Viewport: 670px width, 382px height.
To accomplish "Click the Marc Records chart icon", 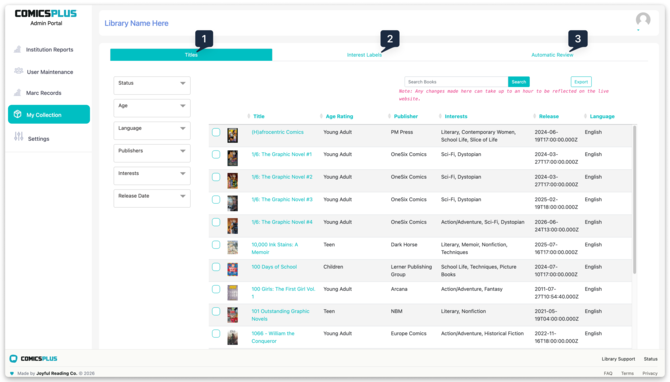I will tap(18, 92).
